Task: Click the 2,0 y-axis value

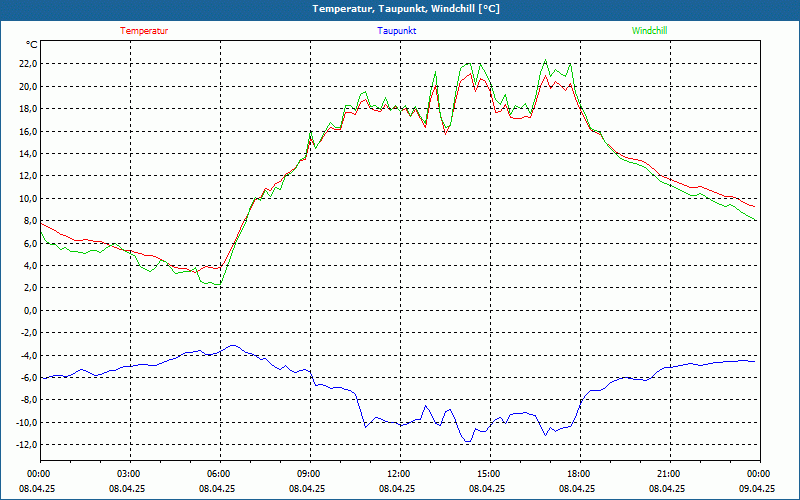Action: [x=30, y=288]
